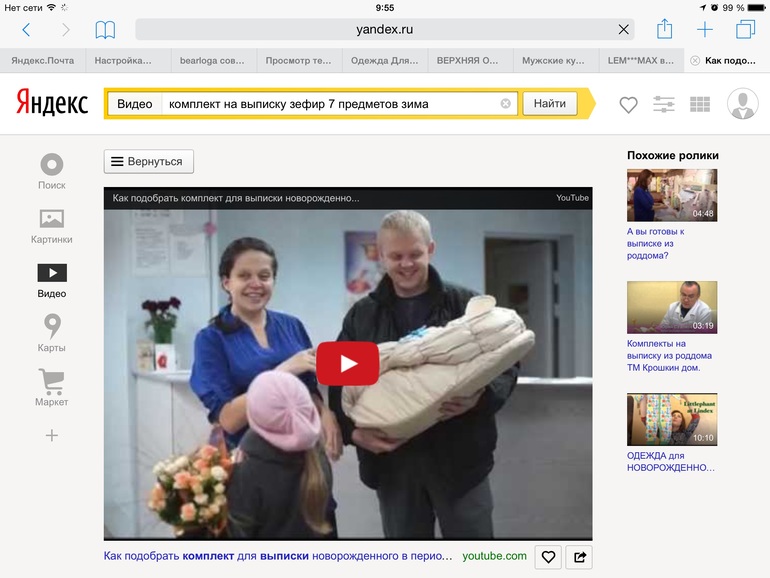Open Маркет shopping cart in sidebar

[x=52, y=387]
